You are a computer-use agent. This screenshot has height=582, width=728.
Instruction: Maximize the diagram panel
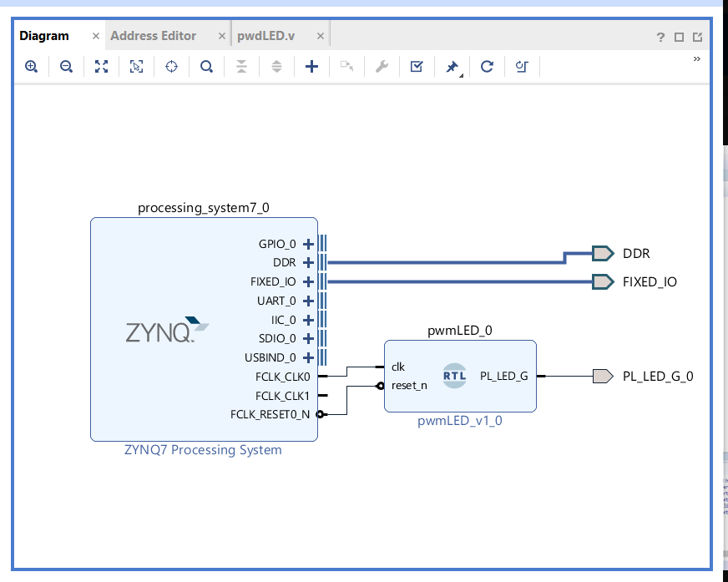click(x=679, y=38)
